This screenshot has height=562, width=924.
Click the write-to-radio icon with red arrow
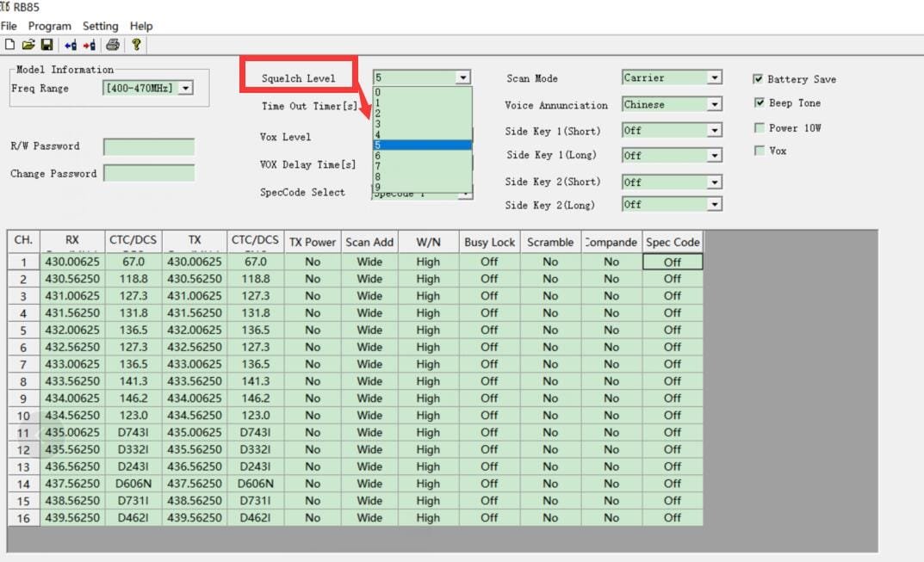coord(90,45)
